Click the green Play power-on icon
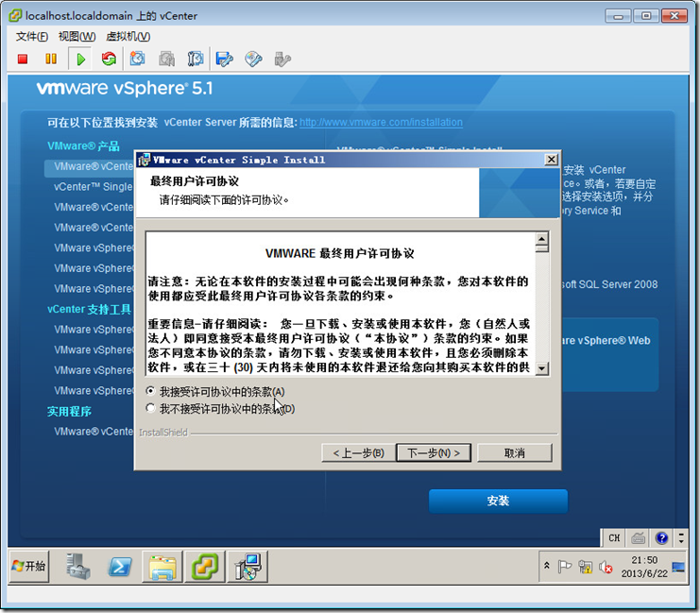 [x=80, y=59]
